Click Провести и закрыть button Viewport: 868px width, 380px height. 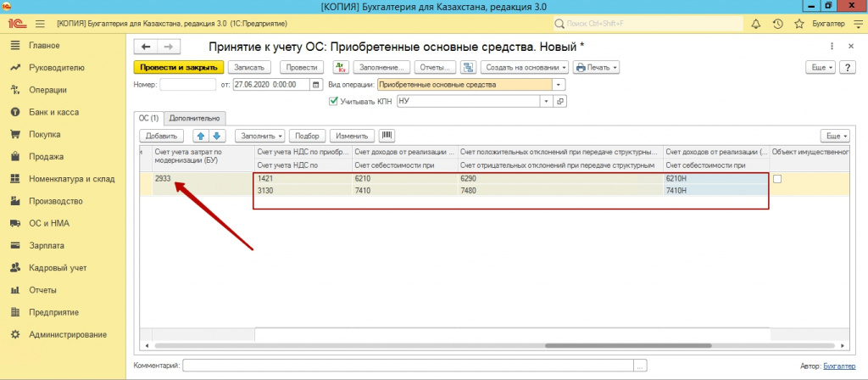click(x=178, y=67)
